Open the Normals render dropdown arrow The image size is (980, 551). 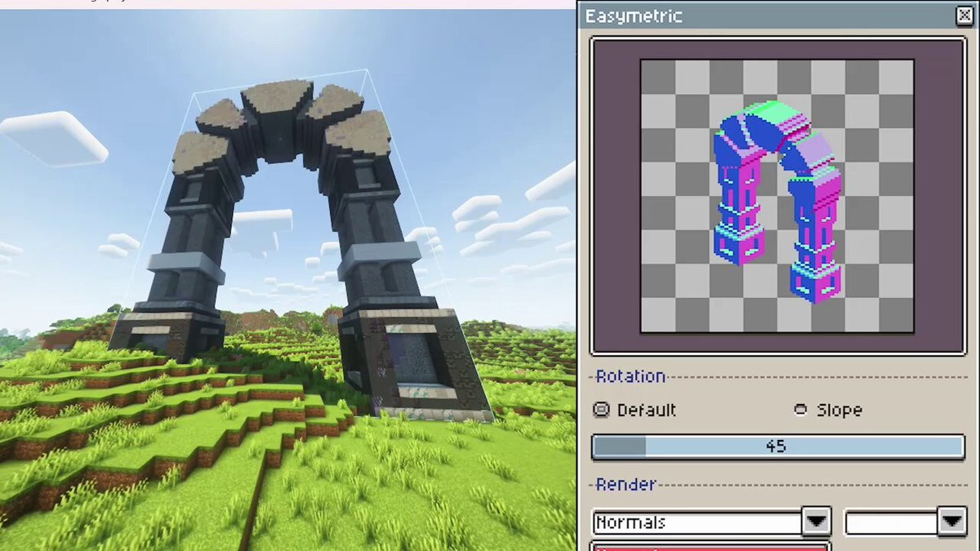pyautogui.click(x=817, y=522)
